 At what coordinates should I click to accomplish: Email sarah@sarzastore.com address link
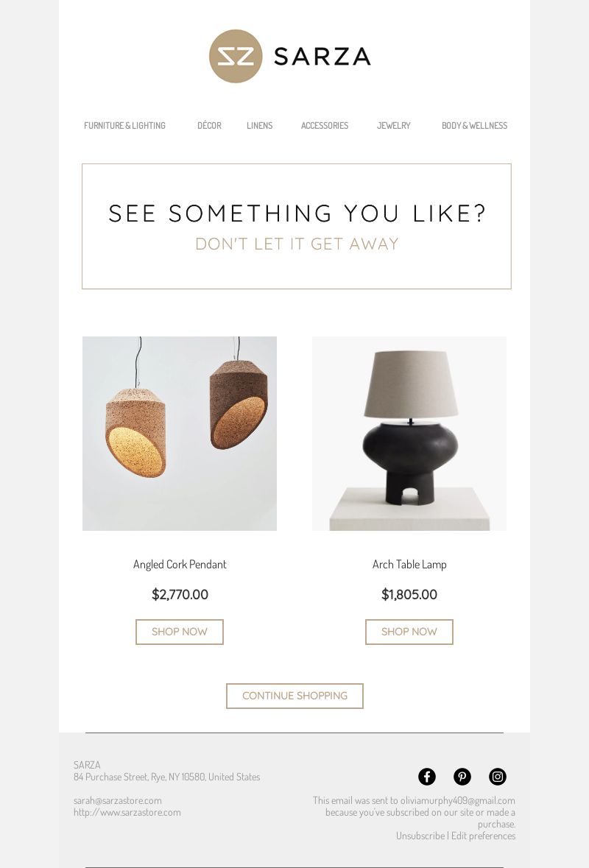[117, 800]
